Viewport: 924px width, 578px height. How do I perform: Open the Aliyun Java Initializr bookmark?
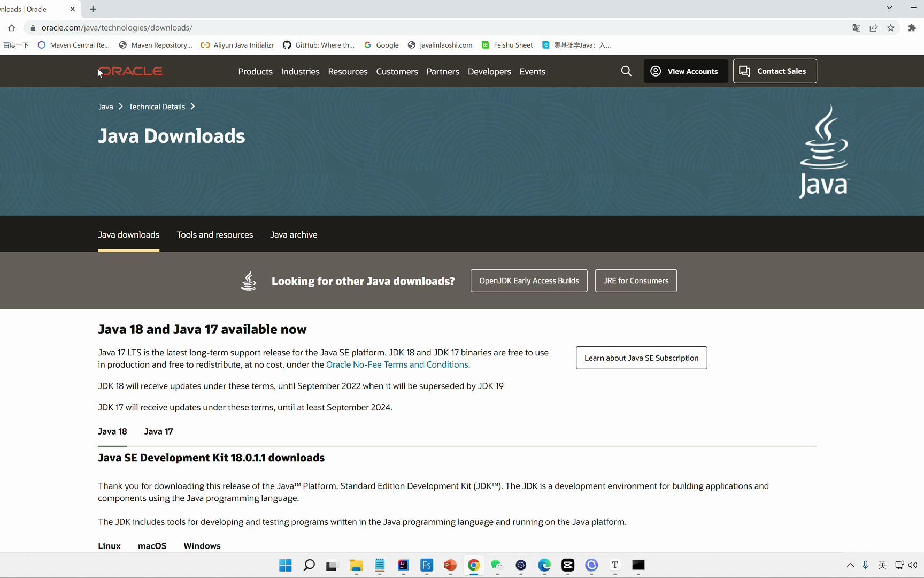pyautogui.click(x=237, y=45)
